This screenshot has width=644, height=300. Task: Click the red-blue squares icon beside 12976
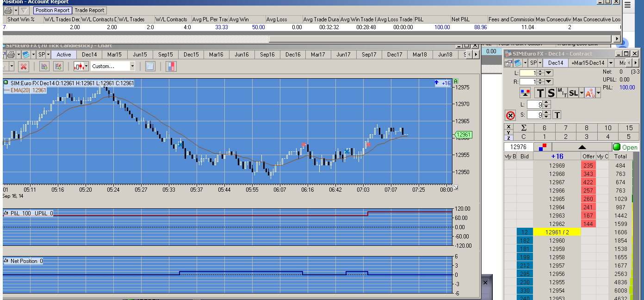[x=542, y=147]
